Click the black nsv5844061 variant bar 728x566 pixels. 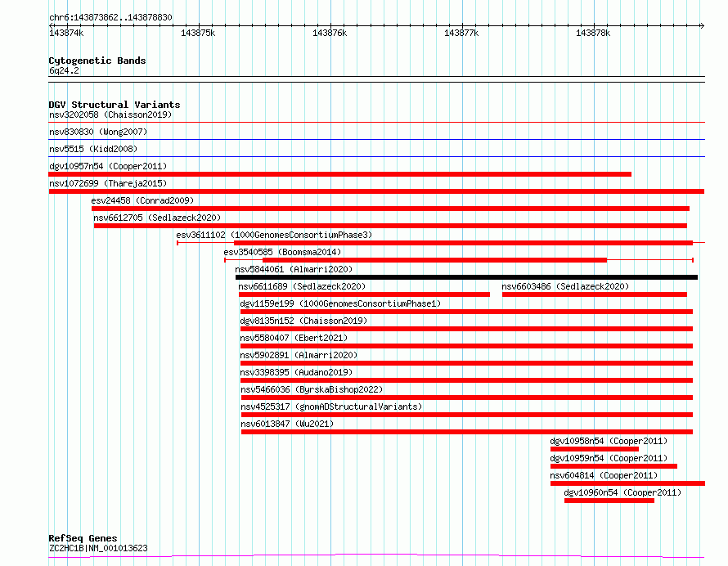pyautogui.click(x=466, y=277)
